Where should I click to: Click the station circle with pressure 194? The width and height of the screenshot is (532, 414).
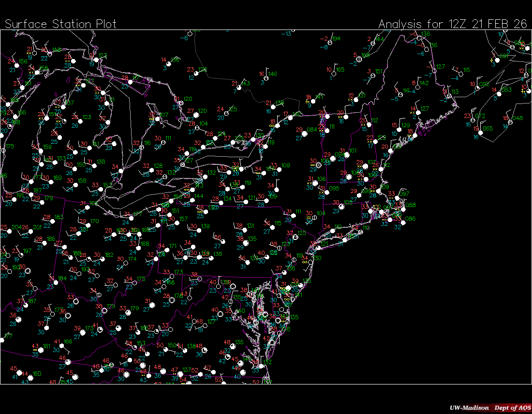[331, 42]
